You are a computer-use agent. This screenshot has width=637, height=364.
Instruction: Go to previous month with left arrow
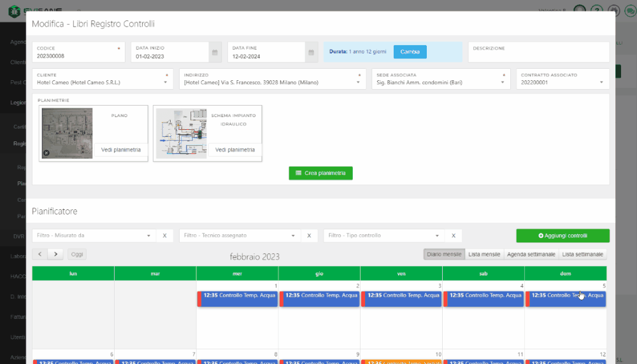point(40,255)
